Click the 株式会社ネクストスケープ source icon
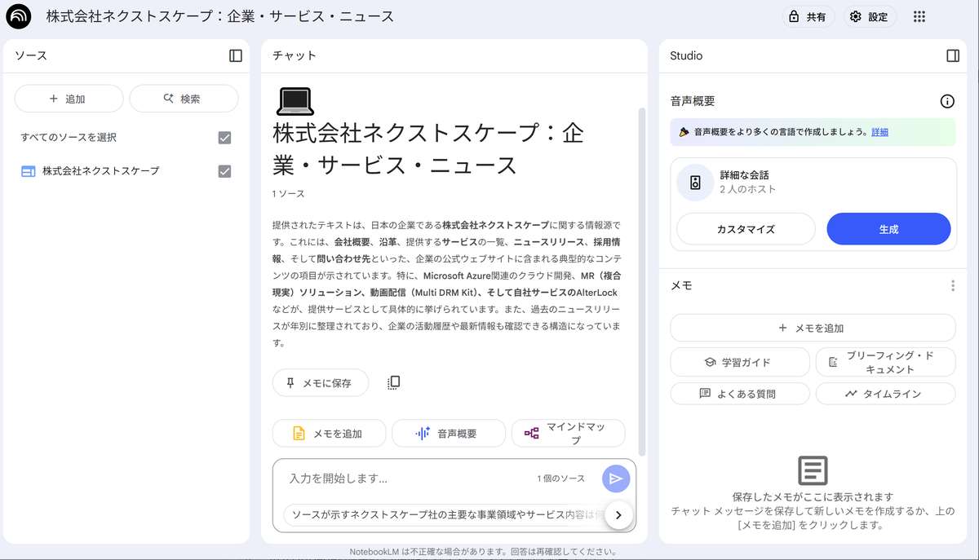 pyautogui.click(x=28, y=171)
